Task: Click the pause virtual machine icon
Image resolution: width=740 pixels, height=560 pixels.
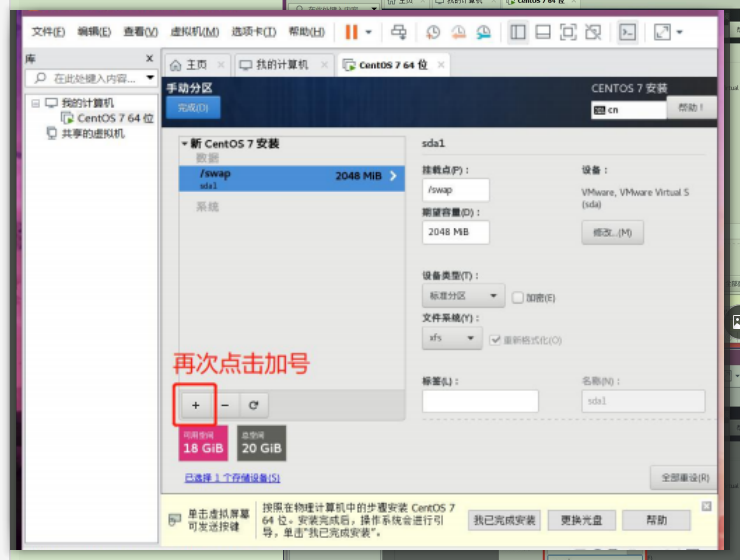Action: coord(351,32)
